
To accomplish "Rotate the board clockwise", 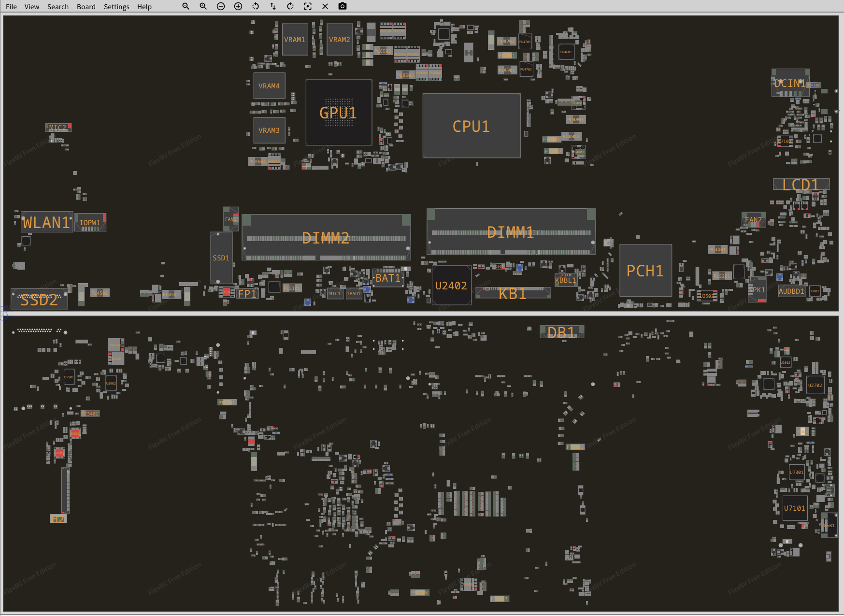I will tap(290, 6).
